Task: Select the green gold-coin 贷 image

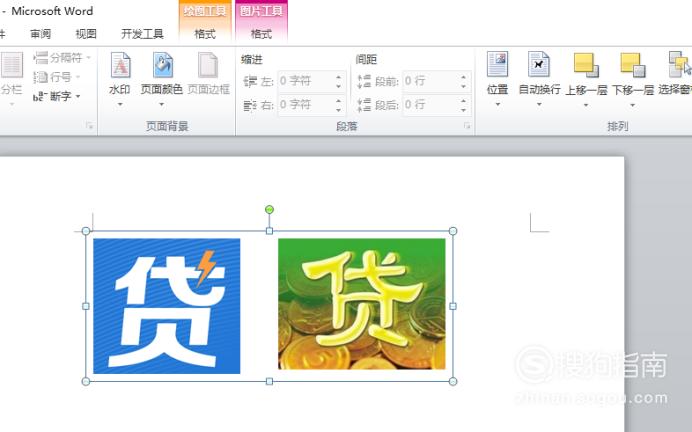Action: tap(362, 304)
